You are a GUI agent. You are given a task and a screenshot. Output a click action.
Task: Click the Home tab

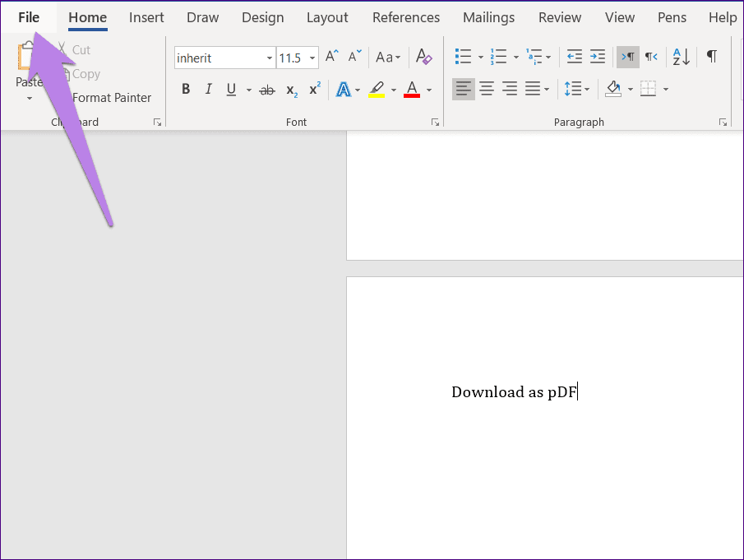click(87, 17)
